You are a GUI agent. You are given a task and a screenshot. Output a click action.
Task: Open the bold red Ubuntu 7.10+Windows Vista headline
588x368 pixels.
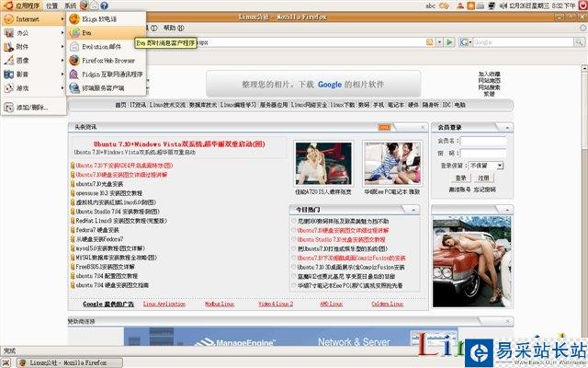[179, 144]
